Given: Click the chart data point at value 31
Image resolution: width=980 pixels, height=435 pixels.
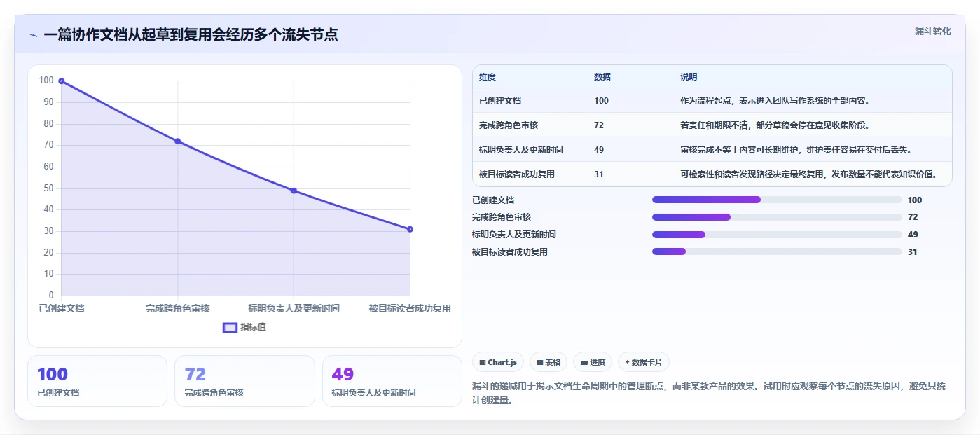Looking at the screenshot, I should click(x=410, y=229).
